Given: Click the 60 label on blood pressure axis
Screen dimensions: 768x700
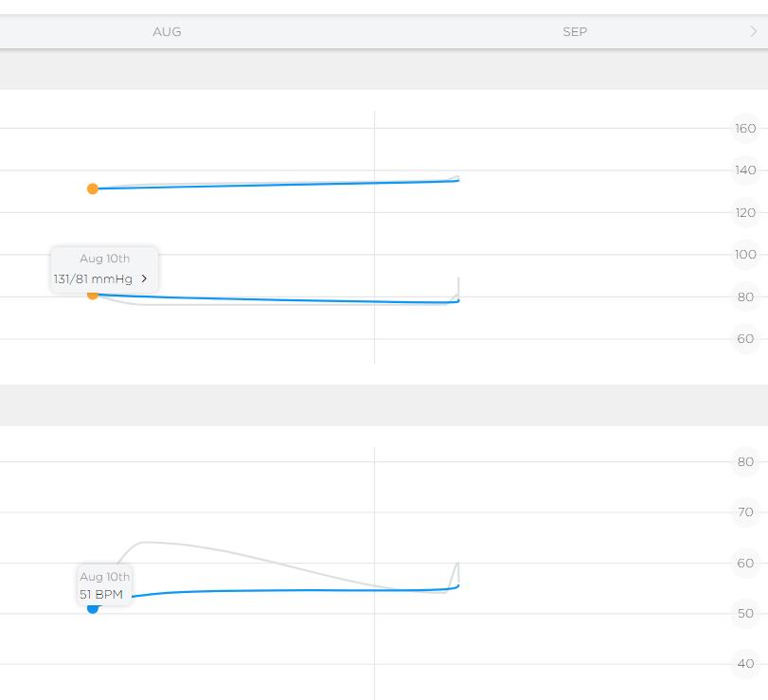Looking at the screenshot, I should click(x=745, y=338).
